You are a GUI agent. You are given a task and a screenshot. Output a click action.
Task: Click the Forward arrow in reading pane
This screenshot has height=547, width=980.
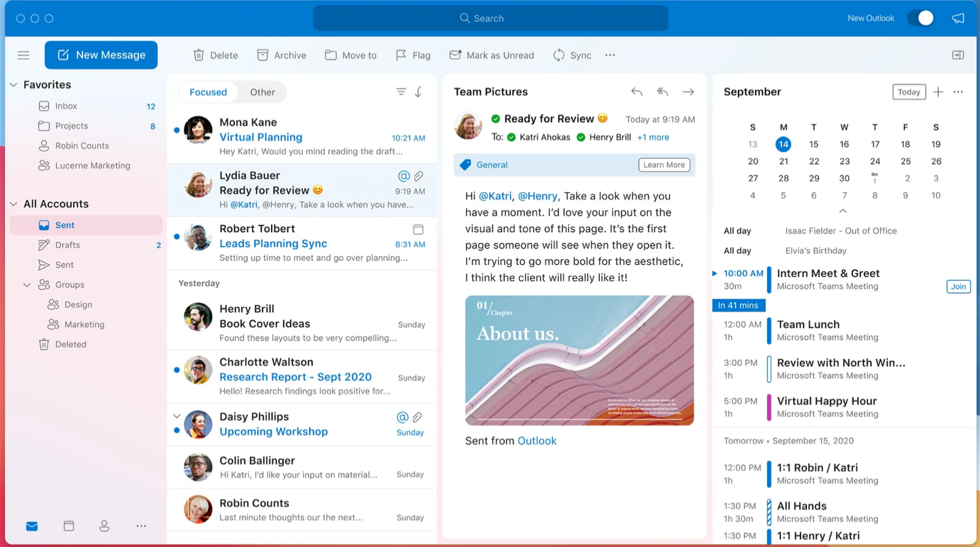[688, 92]
